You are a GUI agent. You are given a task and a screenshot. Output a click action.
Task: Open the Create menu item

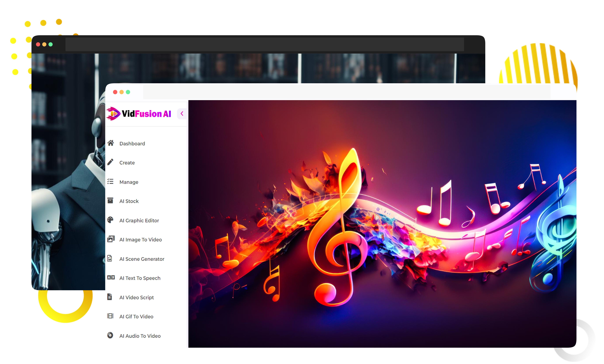(127, 163)
